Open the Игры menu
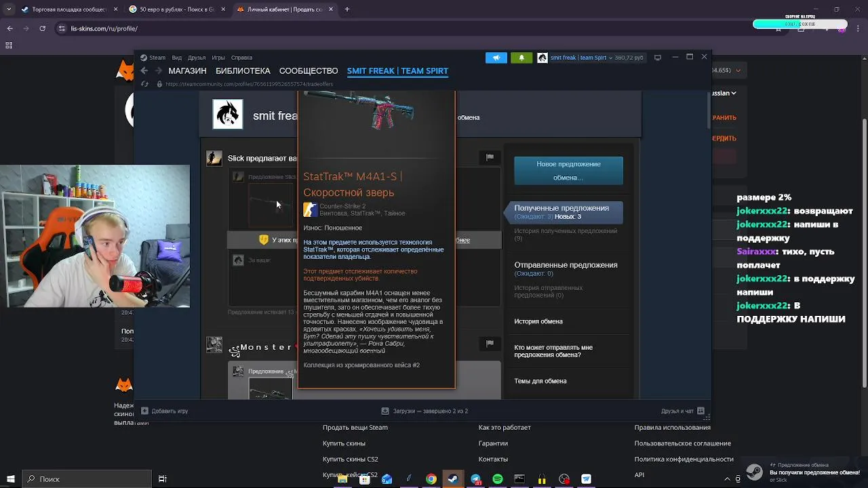This screenshot has height=488, width=868. [x=218, y=58]
